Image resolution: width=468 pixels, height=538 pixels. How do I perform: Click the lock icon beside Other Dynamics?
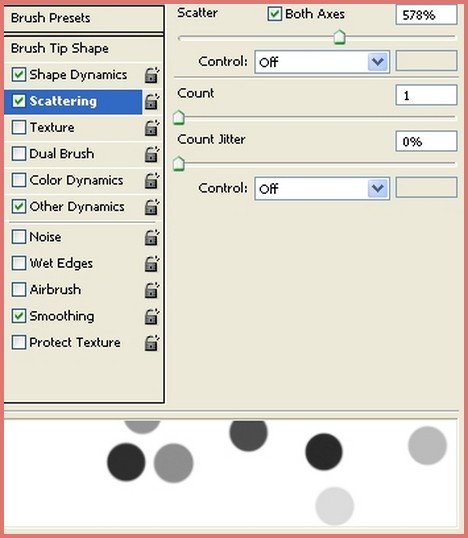151,207
